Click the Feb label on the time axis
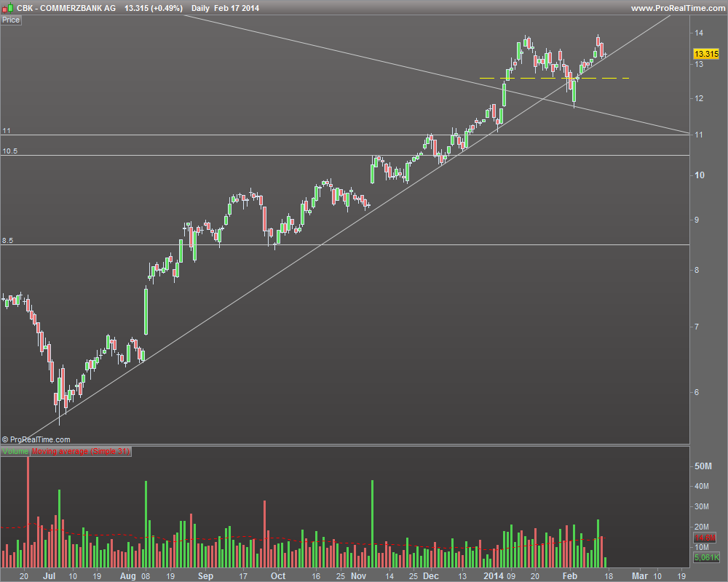Image resolution: width=728 pixels, height=582 pixels. (x=570, y=576)
